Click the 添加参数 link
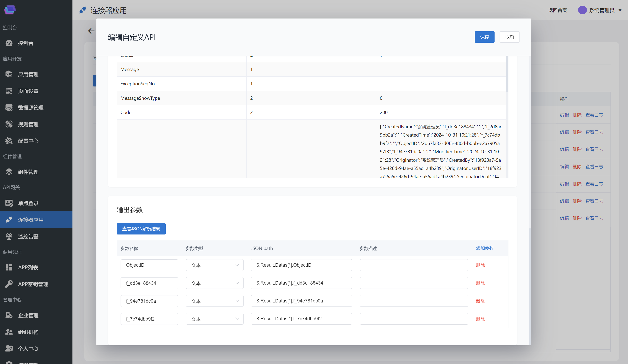628x364 pixels. point(484,248)
